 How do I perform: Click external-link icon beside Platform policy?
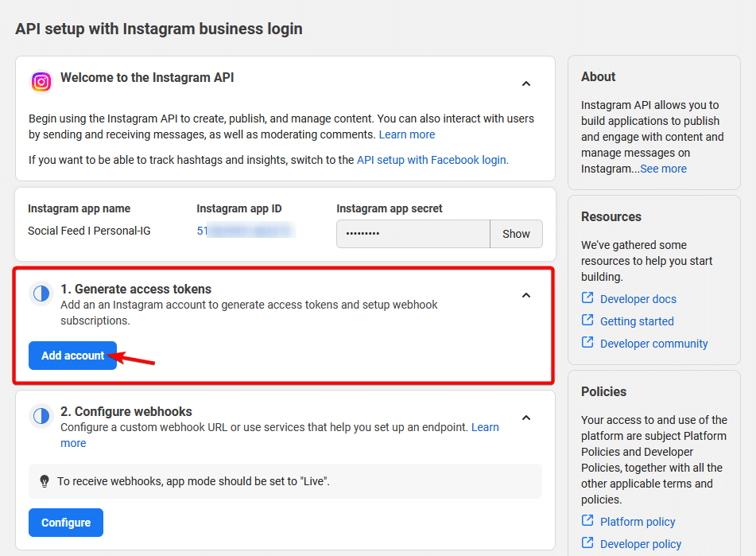(x=587, y=520)
